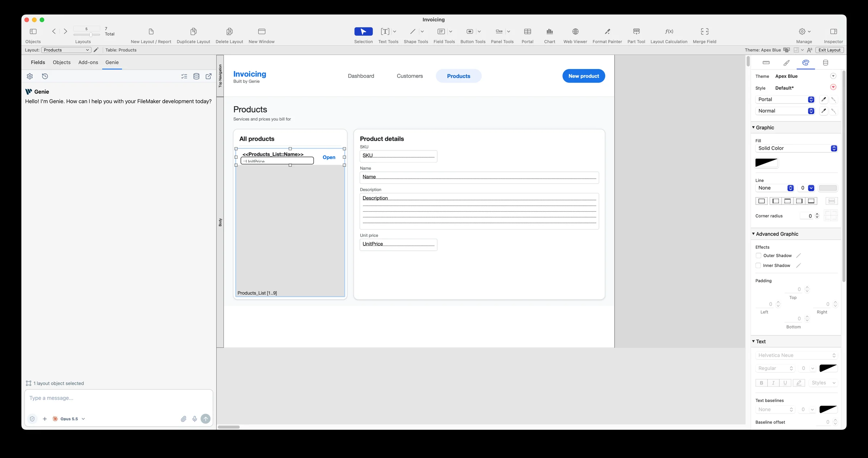Toggle the Inspector panel
This screenshot has width=868, height=458.
coord(833,31)
